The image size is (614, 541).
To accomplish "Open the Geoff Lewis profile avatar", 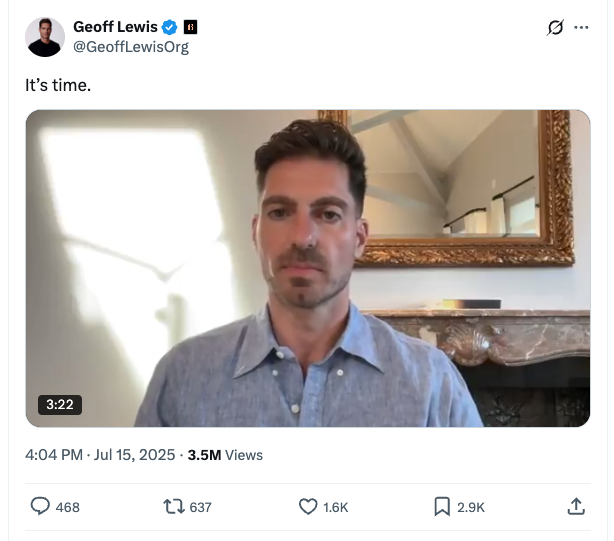I will [45, 37].
